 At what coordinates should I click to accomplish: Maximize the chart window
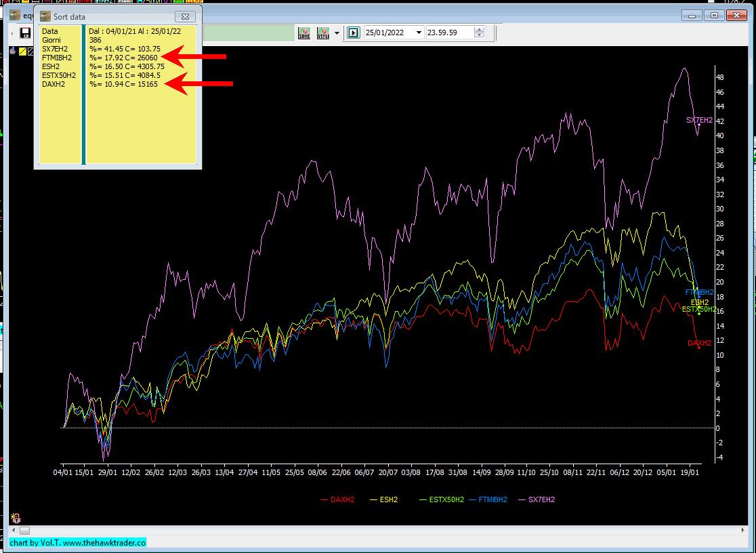point(714,16)
